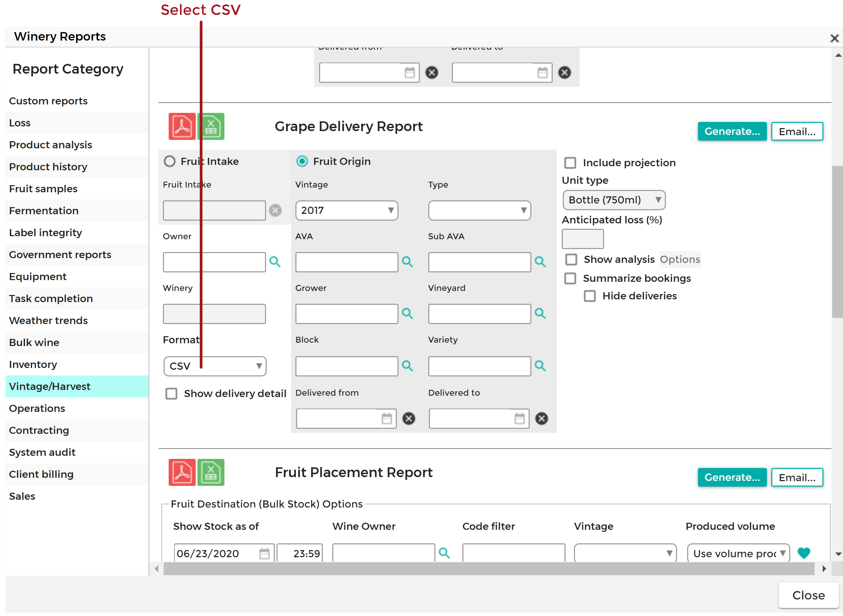Select the Inventory category
The width and height of the screenshot is (843, 616).
coord(77,365)
